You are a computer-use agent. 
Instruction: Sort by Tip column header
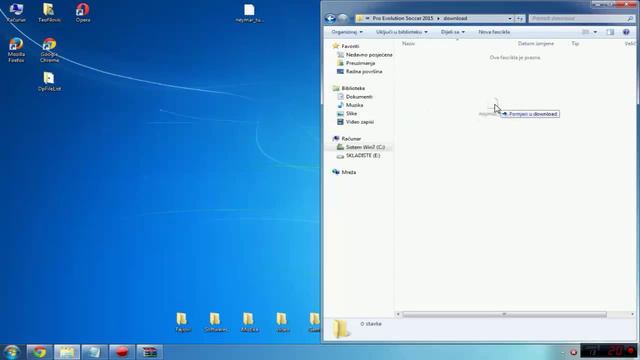[x=576, y=43]
